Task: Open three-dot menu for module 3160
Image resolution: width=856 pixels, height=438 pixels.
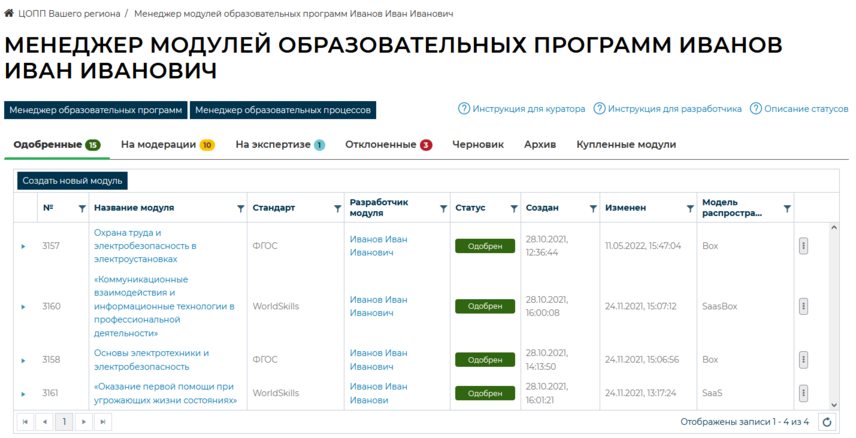Action: click(803, 306)
